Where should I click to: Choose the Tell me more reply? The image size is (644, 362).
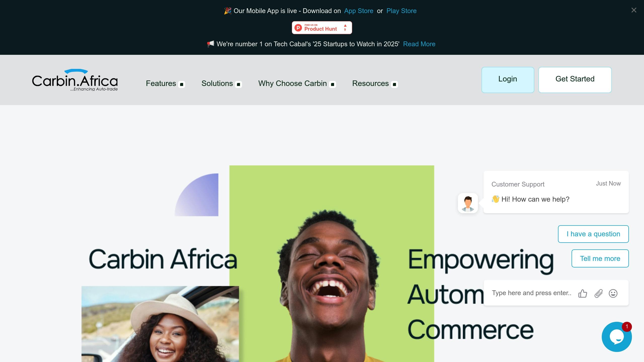600,258
